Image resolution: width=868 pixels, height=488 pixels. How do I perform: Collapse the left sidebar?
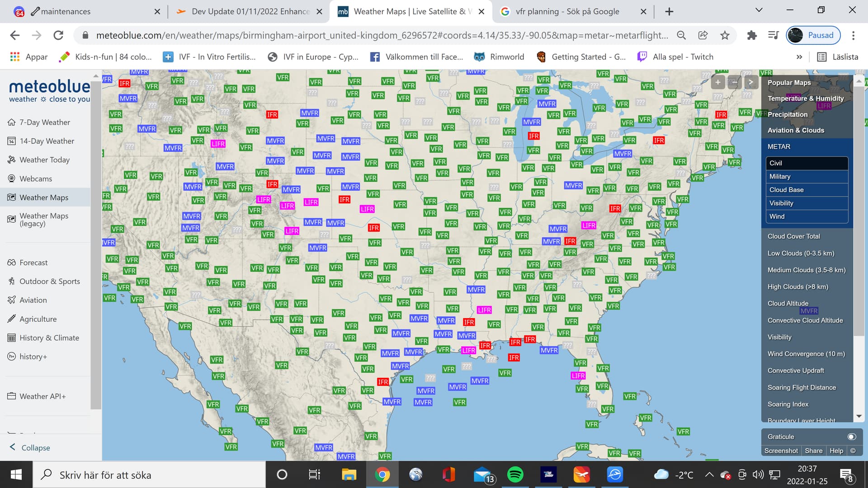point(31,447)
